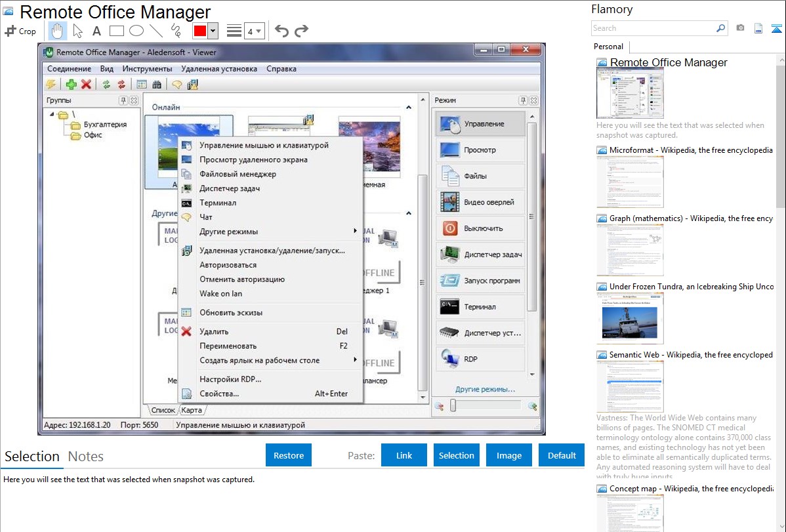
Task: Click the binoculars search toolbar icon
Action: click(157, 85)
